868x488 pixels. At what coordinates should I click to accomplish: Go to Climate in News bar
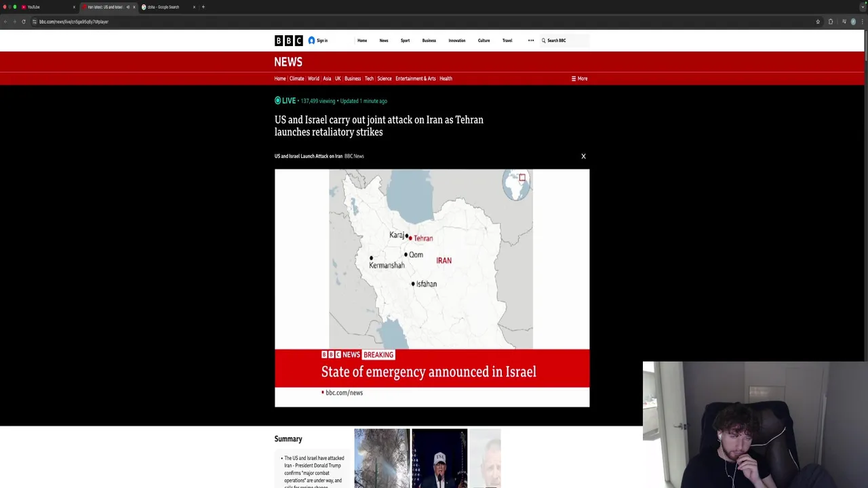pyautogui.click(x=297, y=79)
